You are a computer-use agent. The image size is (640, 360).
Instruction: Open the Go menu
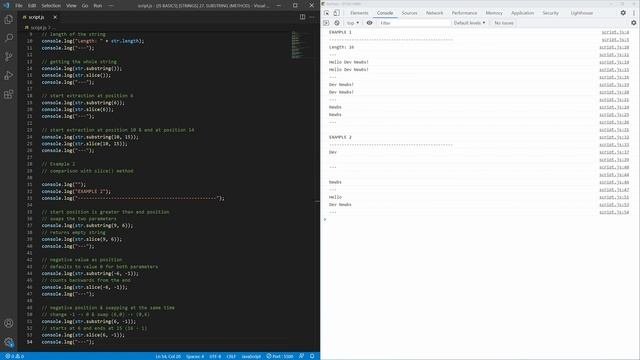pos(85,6)
